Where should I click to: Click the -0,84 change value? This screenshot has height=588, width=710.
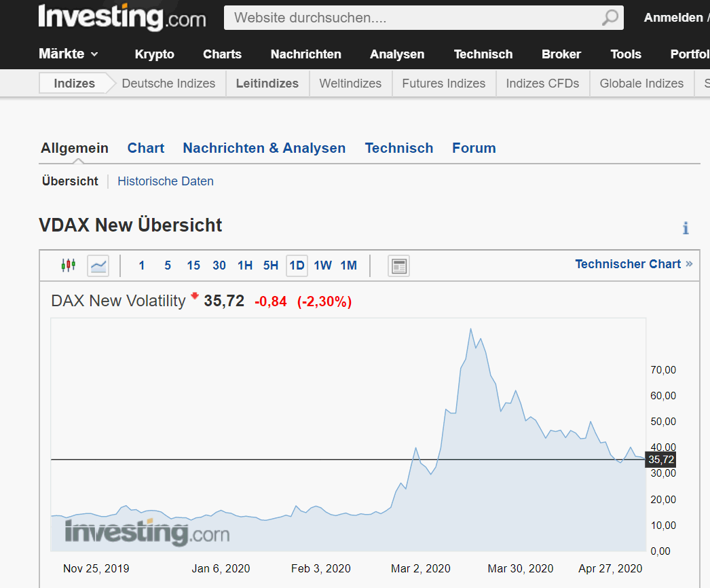pos(270,301)
